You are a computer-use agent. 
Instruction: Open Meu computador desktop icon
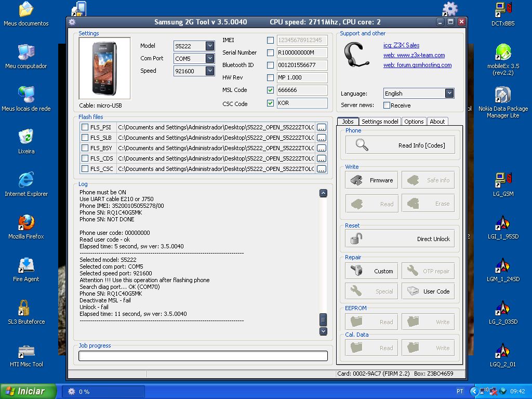coord(26,57)
